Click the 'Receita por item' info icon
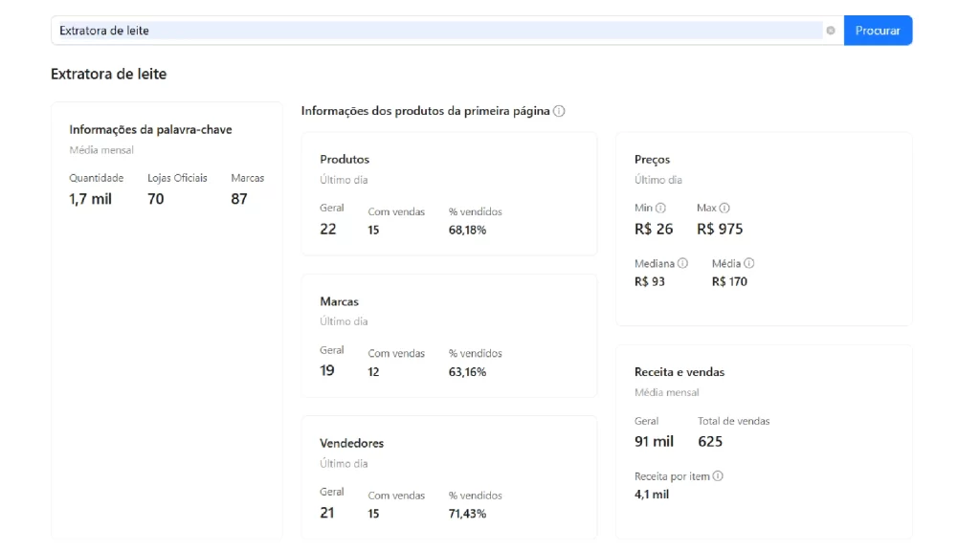Viewport: 980px width, 551px height. pos(716,475)
